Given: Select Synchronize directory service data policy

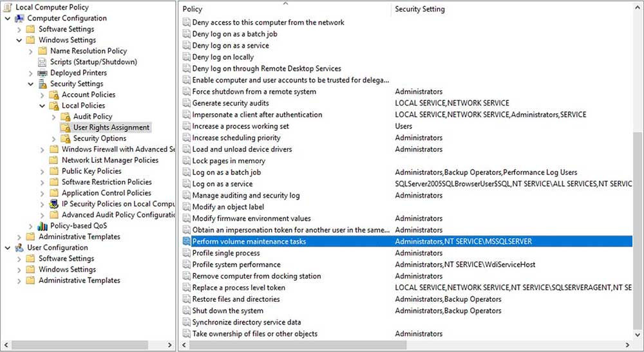Looking at the screenshot, I should [x=247, y=322].
